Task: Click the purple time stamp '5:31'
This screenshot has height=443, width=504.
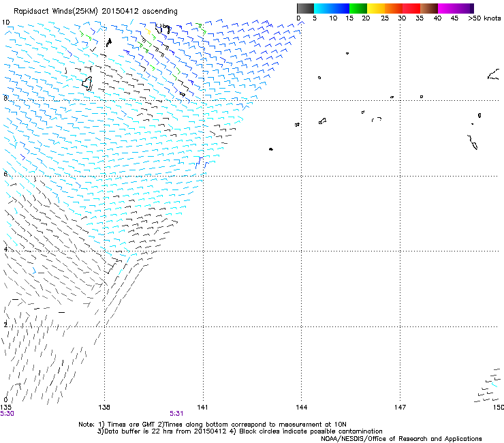Action: coord(176,414)
